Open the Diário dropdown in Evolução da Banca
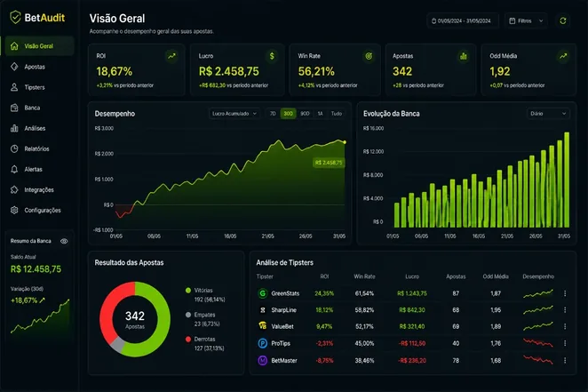Screen dimensions: 588x392 pyautogui.click(x=548, y=114)
